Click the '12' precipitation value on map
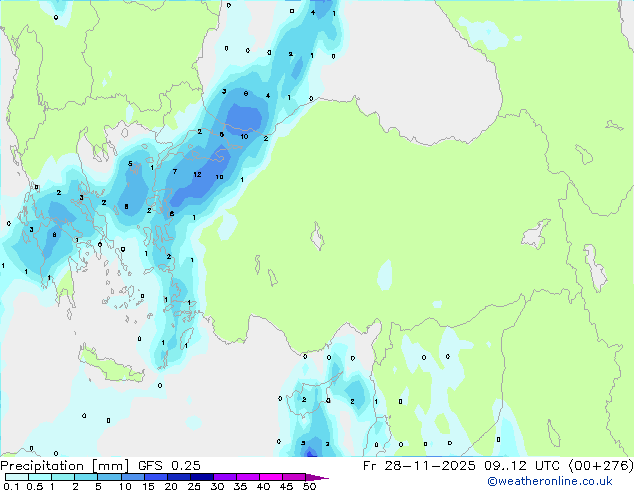 (x=197, y=175)
